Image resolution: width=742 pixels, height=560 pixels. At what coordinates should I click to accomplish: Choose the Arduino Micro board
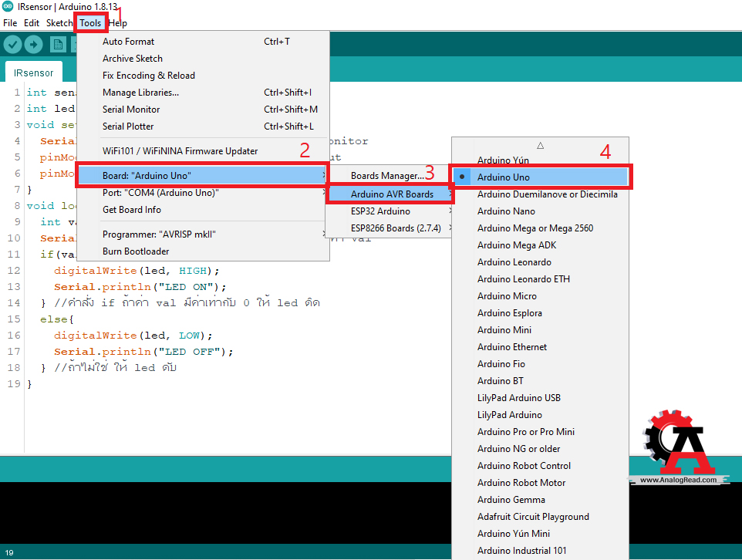[541, 296]
